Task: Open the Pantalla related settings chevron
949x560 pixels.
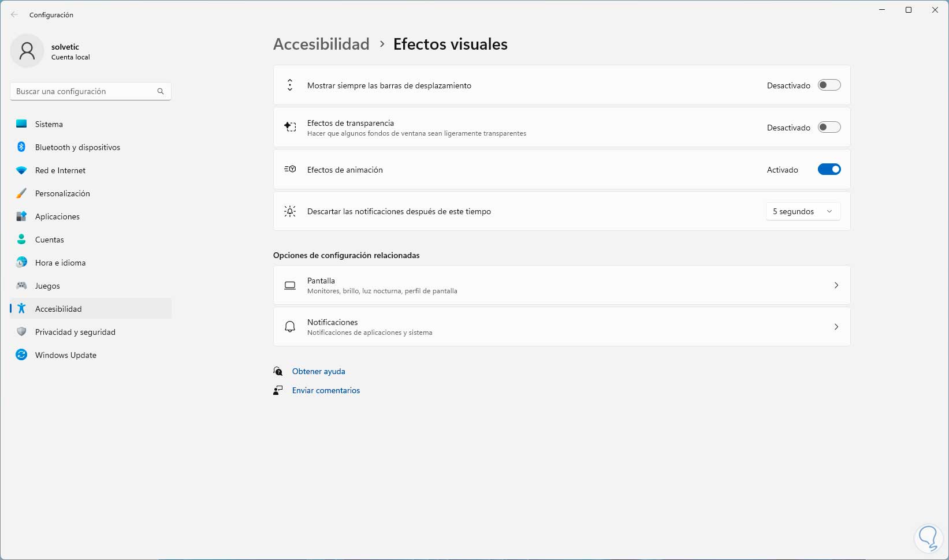Action: [x=836, y=285]
